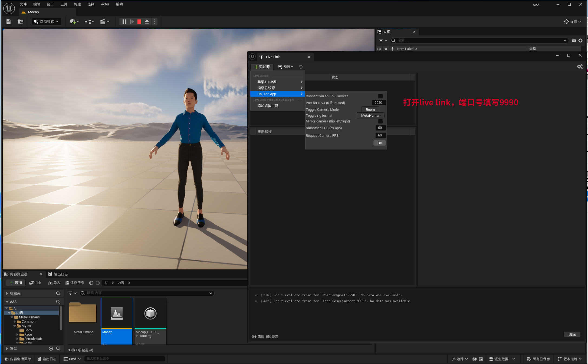Click the Eject from player icon
This screenshot has height=364, width=588.
tap(147, 22)
